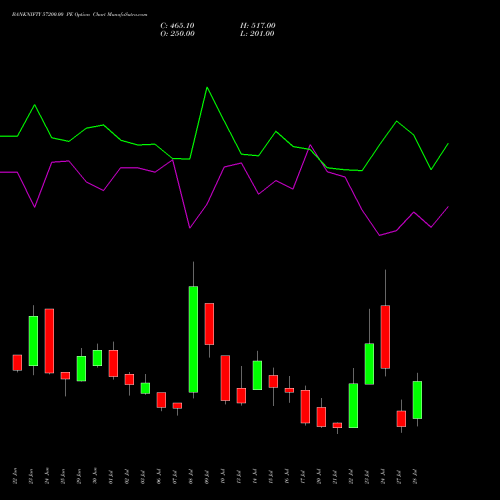Select the red candle on 09 Jul
The height and width of the screenshot is (500, 500).
pyautogui.click(x=209, y=324)
